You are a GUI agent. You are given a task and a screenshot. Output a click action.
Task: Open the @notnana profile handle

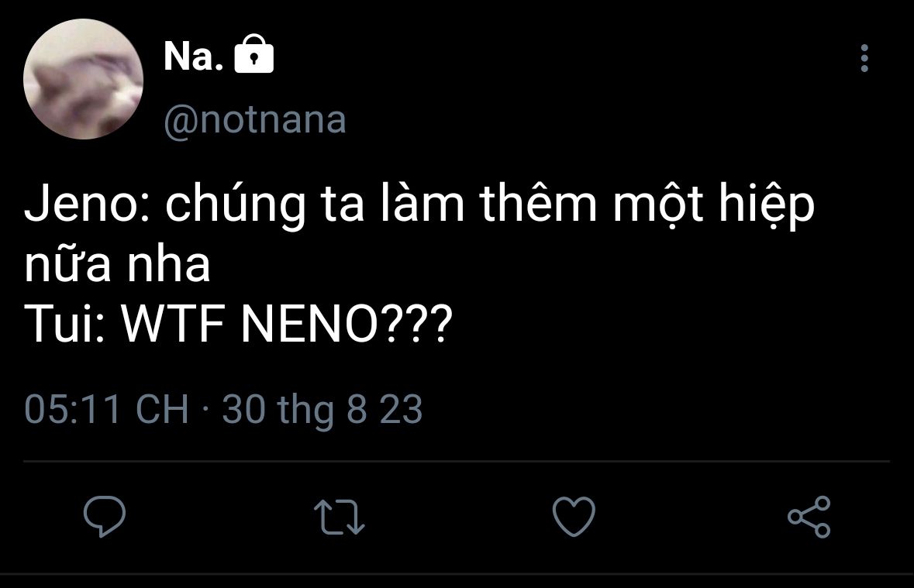[x=255, y=120]
